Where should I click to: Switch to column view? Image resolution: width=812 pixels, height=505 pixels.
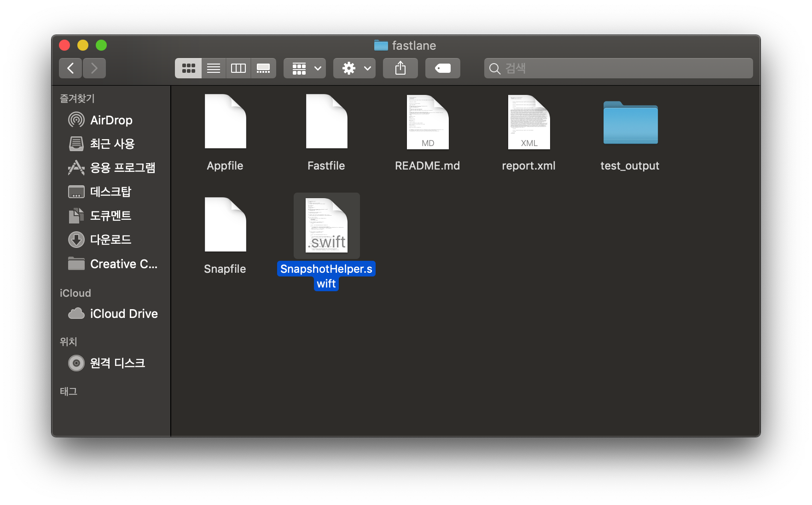pyautogui.click(x=238, y=68)
